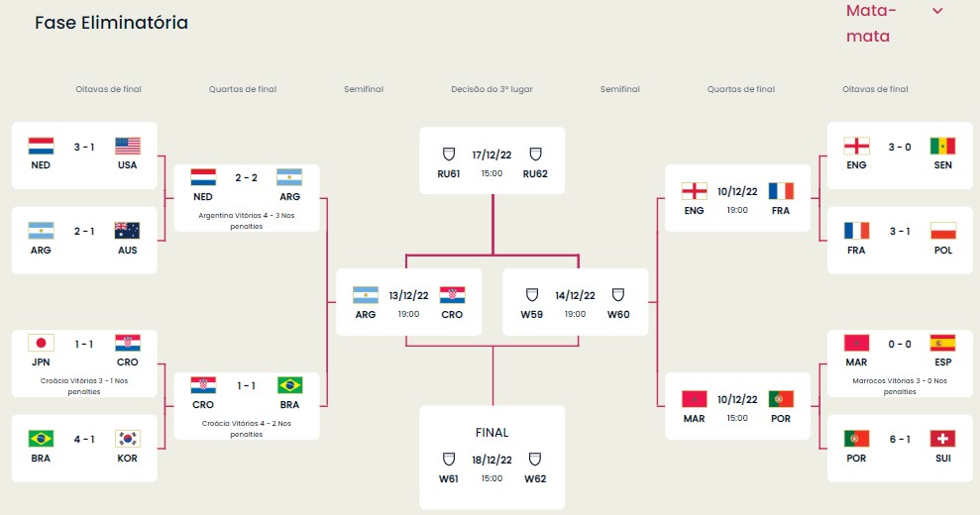
Task: Select the Mata-mata dropdown label
Action: click(872, 23)
